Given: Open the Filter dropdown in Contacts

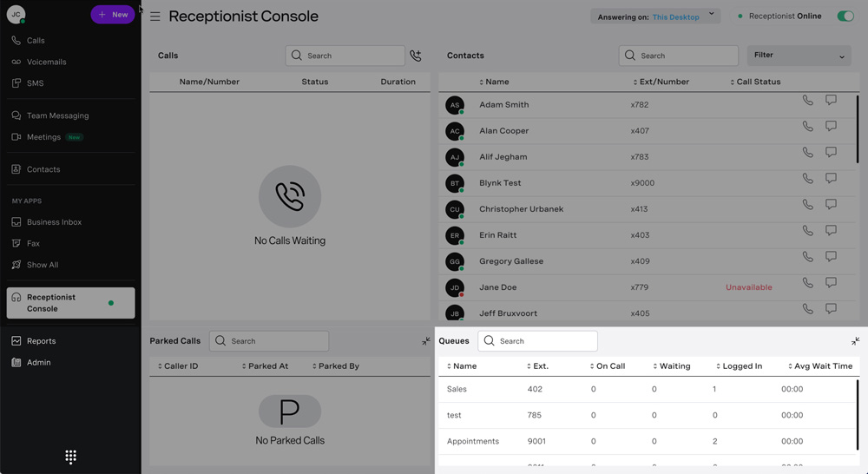Looking at the screenshot, I should [799, 56].
